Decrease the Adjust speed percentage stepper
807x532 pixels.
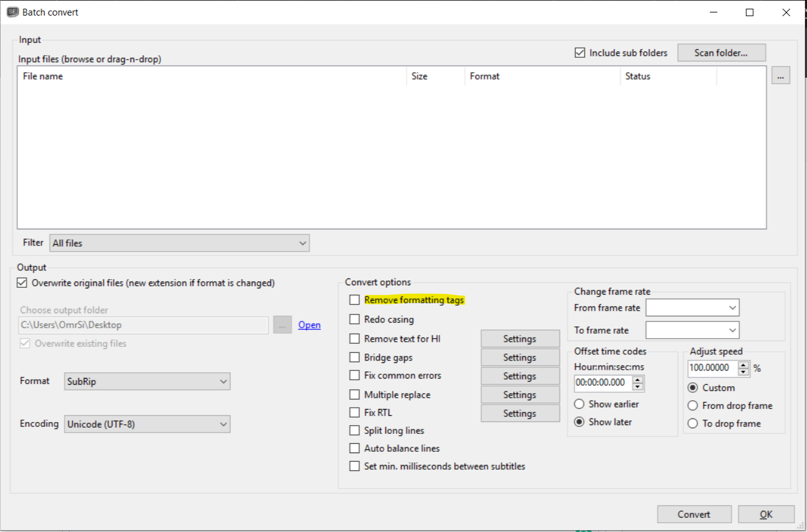(x=743, y=371)
